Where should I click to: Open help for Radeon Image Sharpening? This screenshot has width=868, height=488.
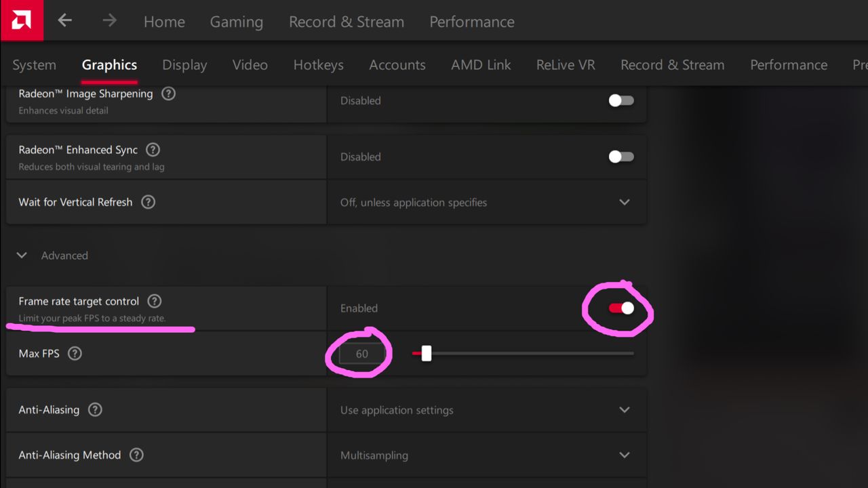(x=168, y=94)
